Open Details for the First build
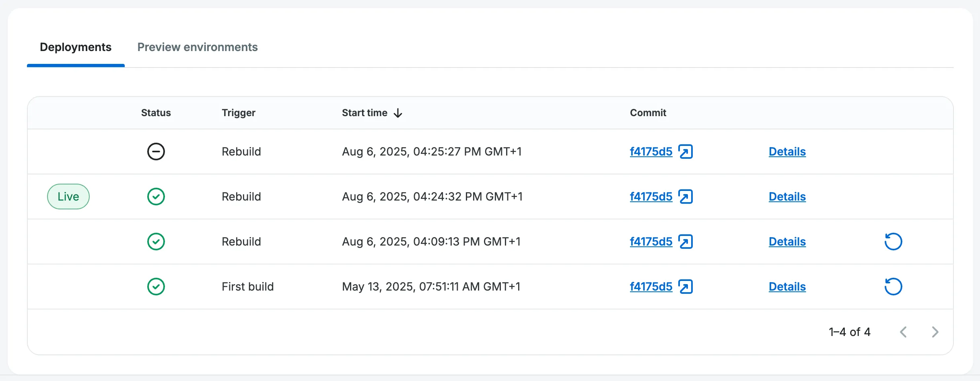 pyautogui.click(x=787, y=287)
